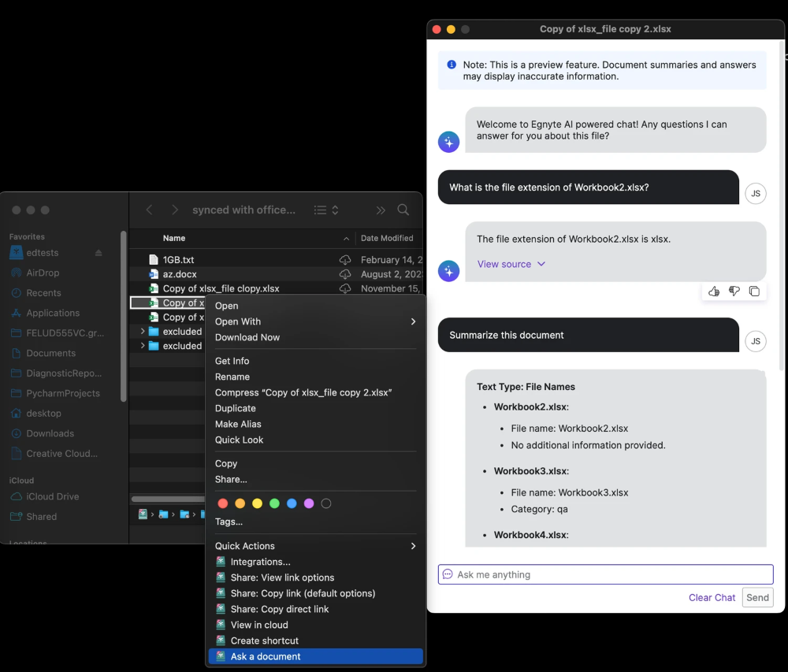Eject the edtests volume

[x=98, y=253]
